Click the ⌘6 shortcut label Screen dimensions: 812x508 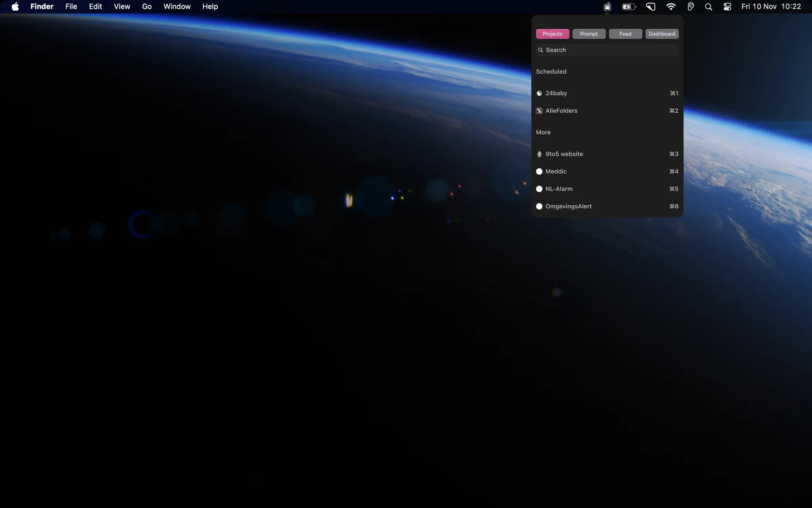click(x=674, y=206)
